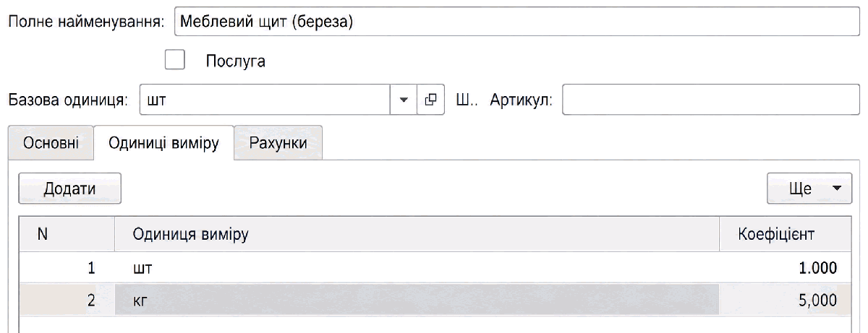Click row number 1 cell

click(x=67, y=268)
